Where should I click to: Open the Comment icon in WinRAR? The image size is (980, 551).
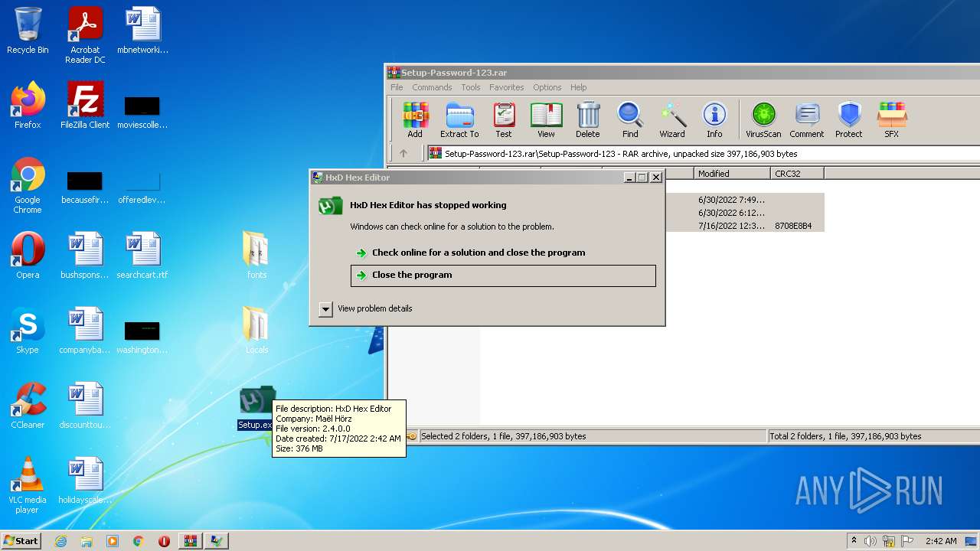click(807, 120)
